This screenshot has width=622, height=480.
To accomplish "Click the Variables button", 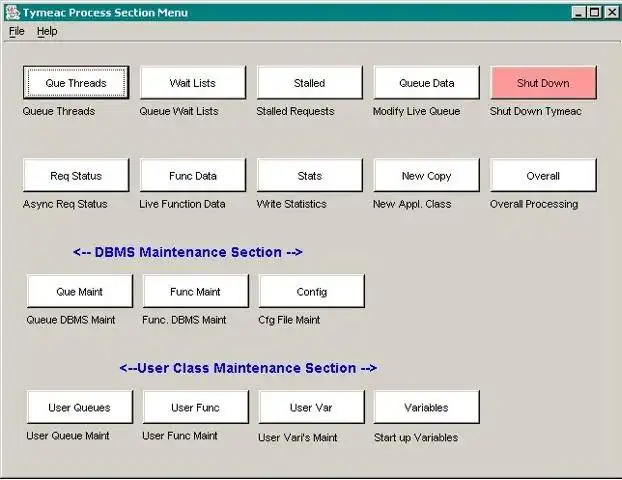I will coord(426,407).
